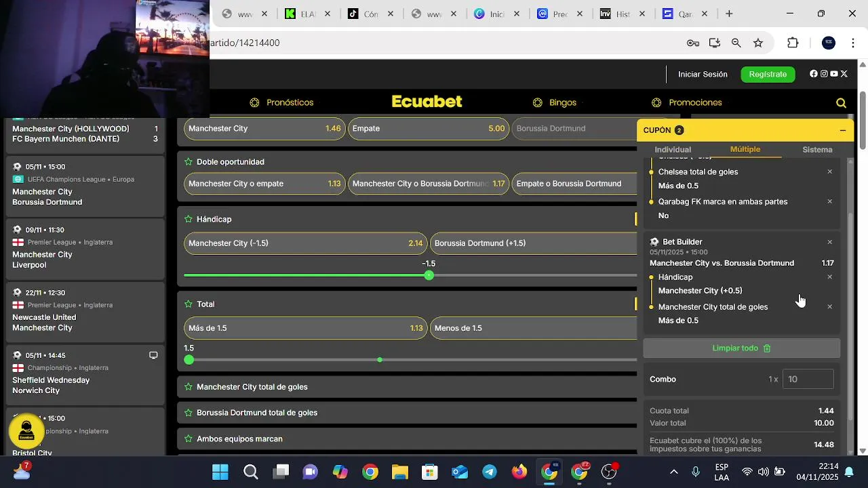Open Firefox from the taskbar
This screenshot has width=868, height=488.
519,472
